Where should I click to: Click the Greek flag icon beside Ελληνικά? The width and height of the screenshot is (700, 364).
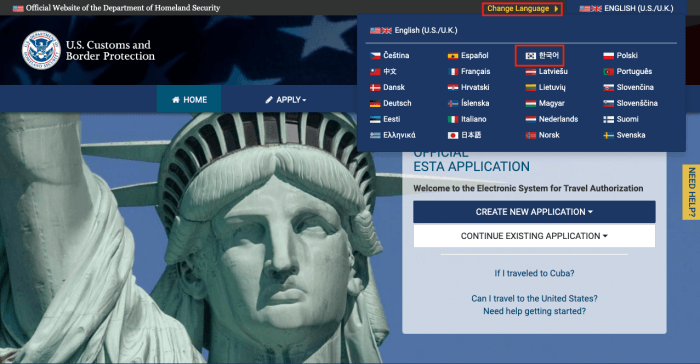(x=375, y=135)
